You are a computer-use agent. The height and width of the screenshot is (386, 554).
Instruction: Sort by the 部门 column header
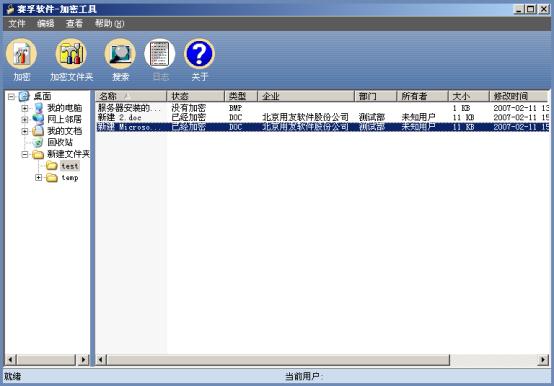point(376,96)
